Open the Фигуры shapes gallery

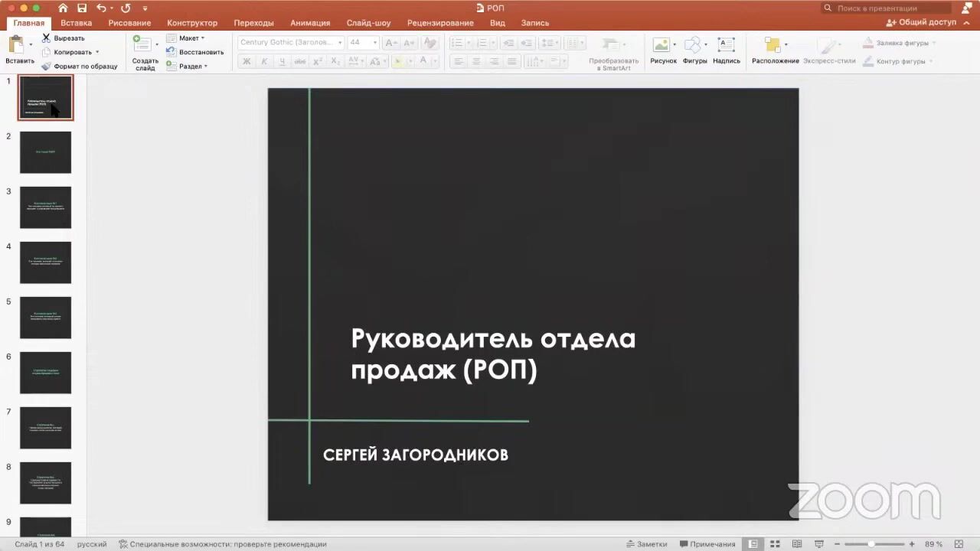point(695,51)
